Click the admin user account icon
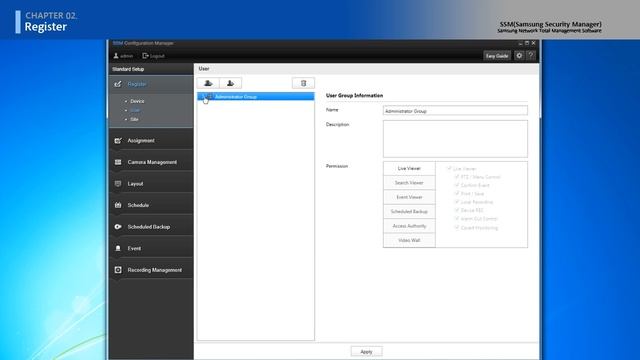Screen dimensions: 640x360 point(116,56)
